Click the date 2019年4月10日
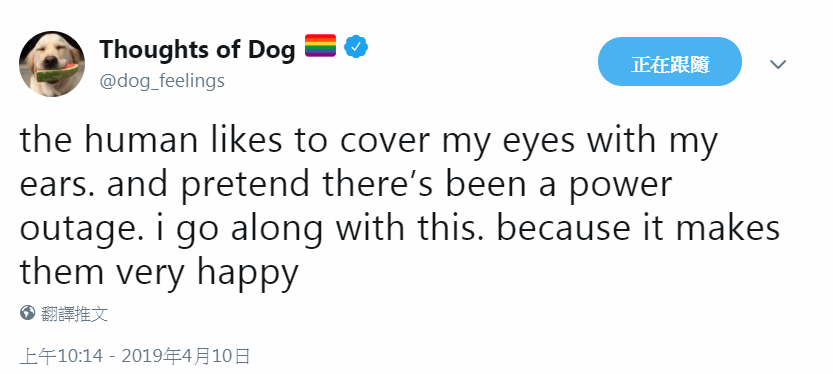The width and height of the screenshot is (833, 374). pyautogui.click(x=185, y=356)
